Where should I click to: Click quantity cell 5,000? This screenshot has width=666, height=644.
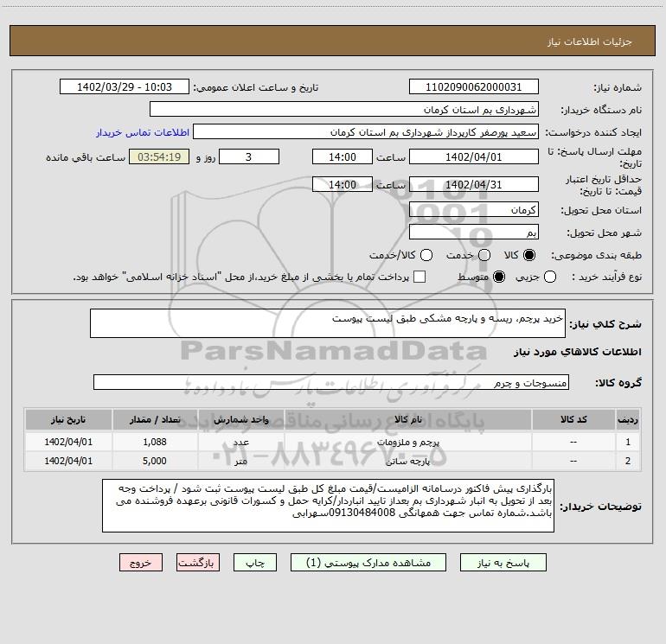click(155, 461)
